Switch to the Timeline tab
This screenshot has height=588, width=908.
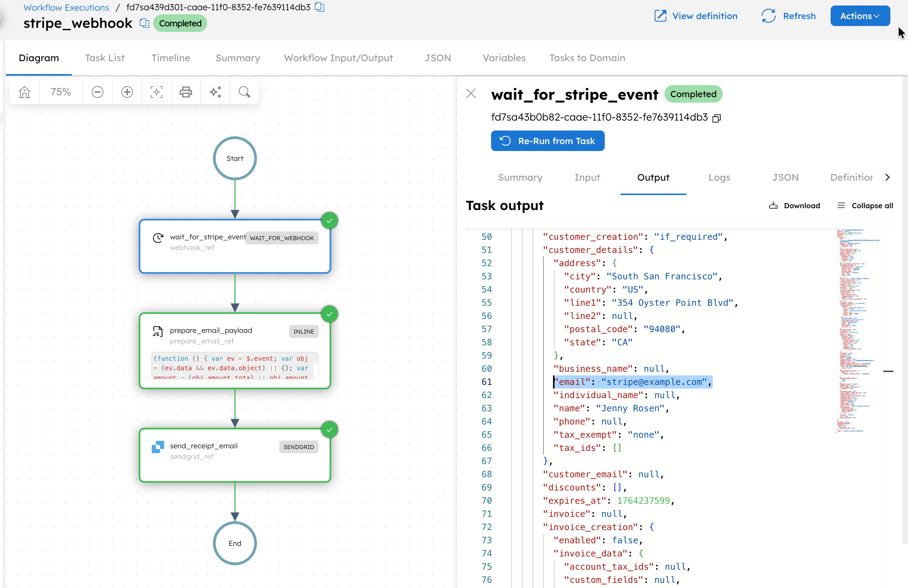[171, 58]
